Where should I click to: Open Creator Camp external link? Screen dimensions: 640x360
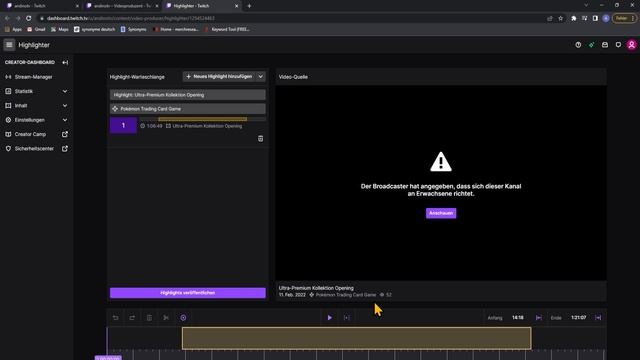[x=65, y=134]
